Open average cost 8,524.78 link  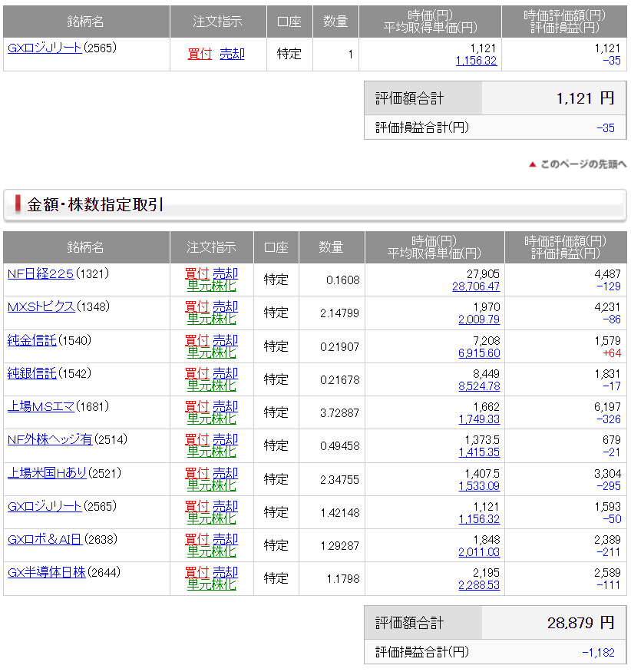479,386
